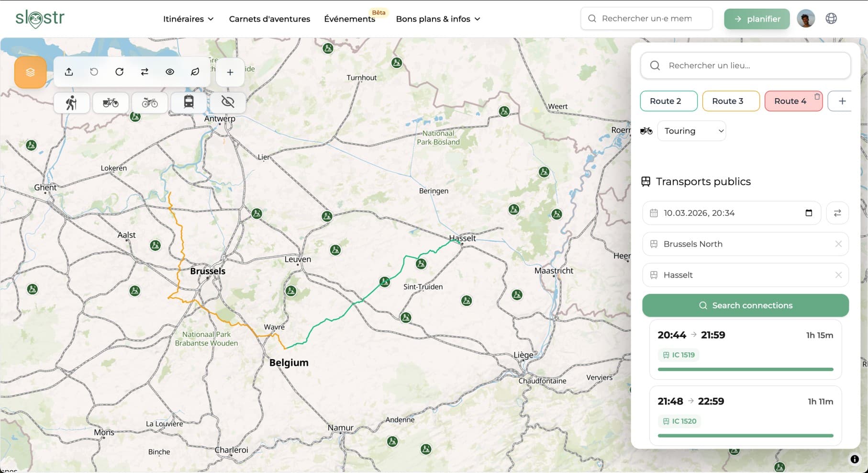Select the hiking transport mode
The height and width of the screenshot is (473, 868).
[71, 102]
